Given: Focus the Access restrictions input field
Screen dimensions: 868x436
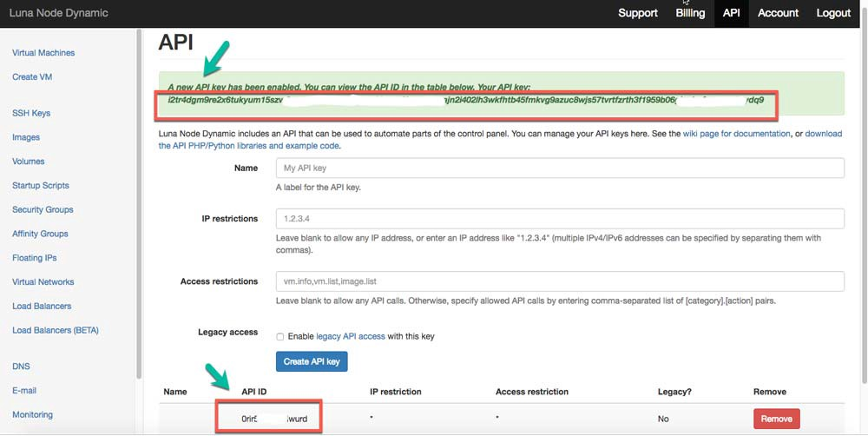Looking at the screenshot, I should 560,281.
